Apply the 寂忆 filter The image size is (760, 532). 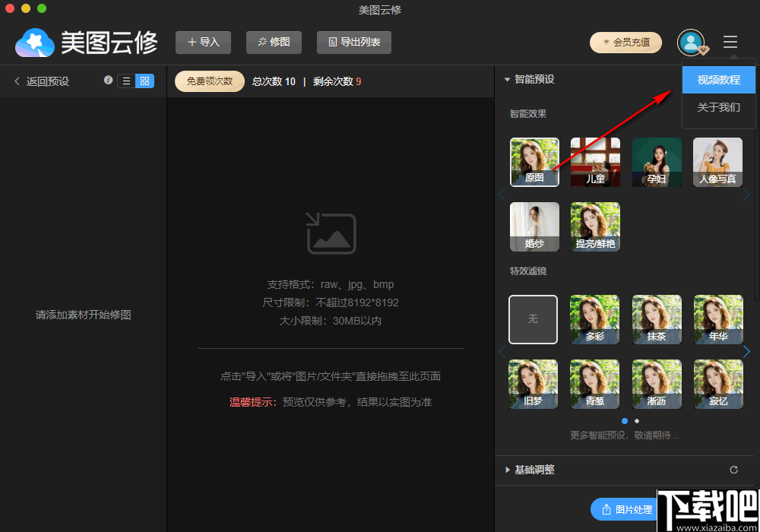(718, 385)
